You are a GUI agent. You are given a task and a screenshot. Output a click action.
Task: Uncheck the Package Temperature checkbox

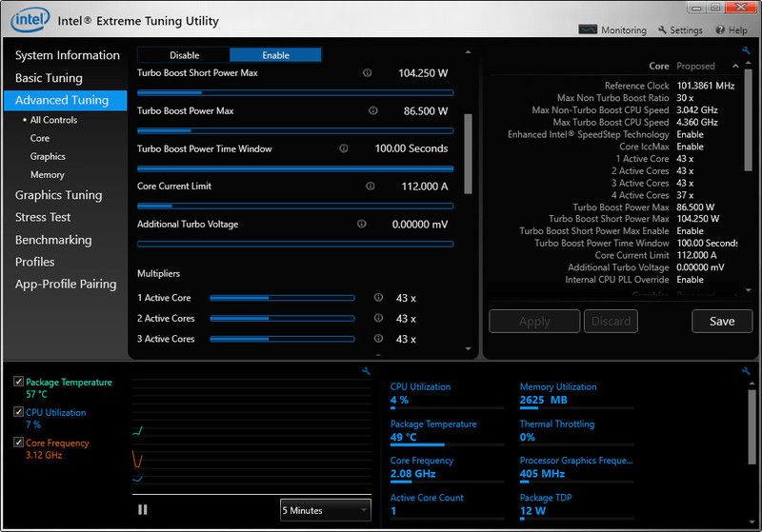[x=19, y=382]
